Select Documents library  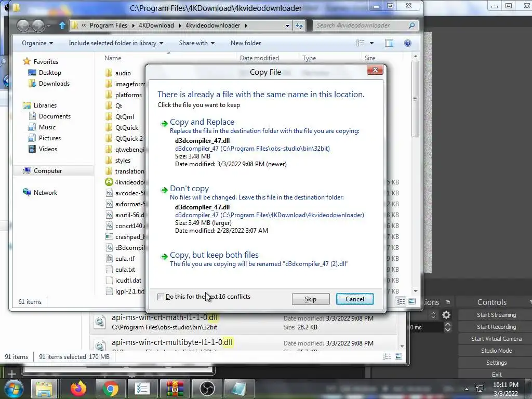[55, 116]
